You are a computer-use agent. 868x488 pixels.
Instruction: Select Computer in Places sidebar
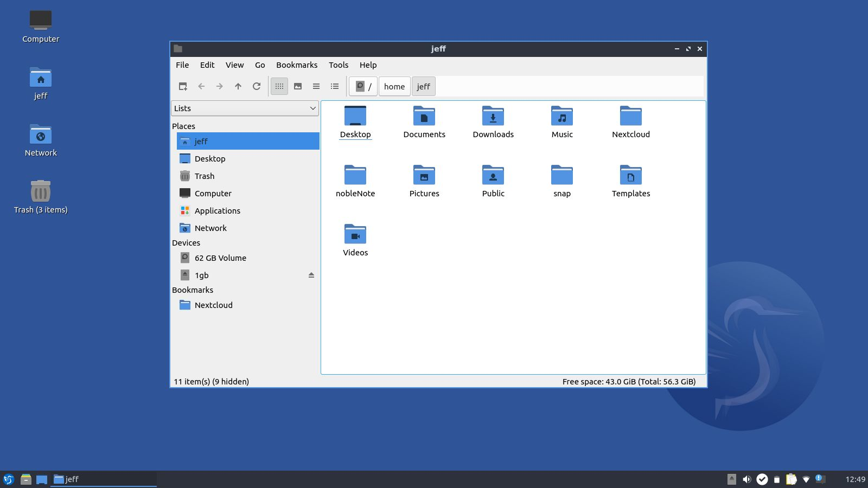tap(248, 194)
